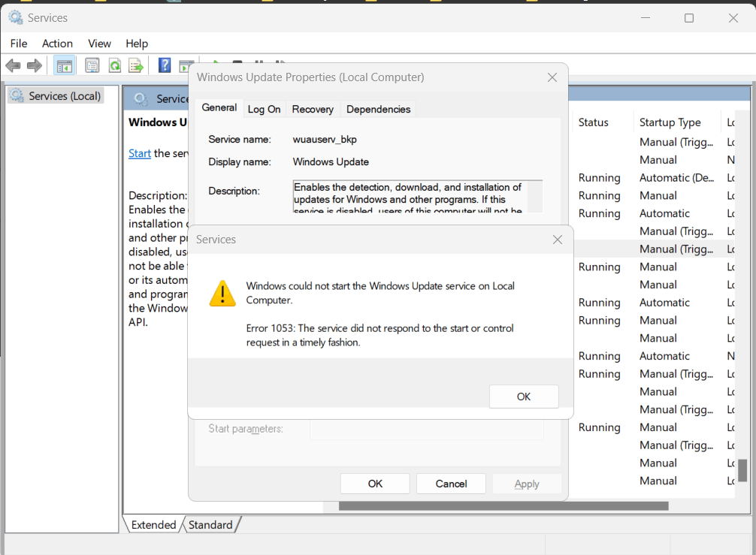
Task: Open the blue Help question-mark icon
Action: click(165, 65)
